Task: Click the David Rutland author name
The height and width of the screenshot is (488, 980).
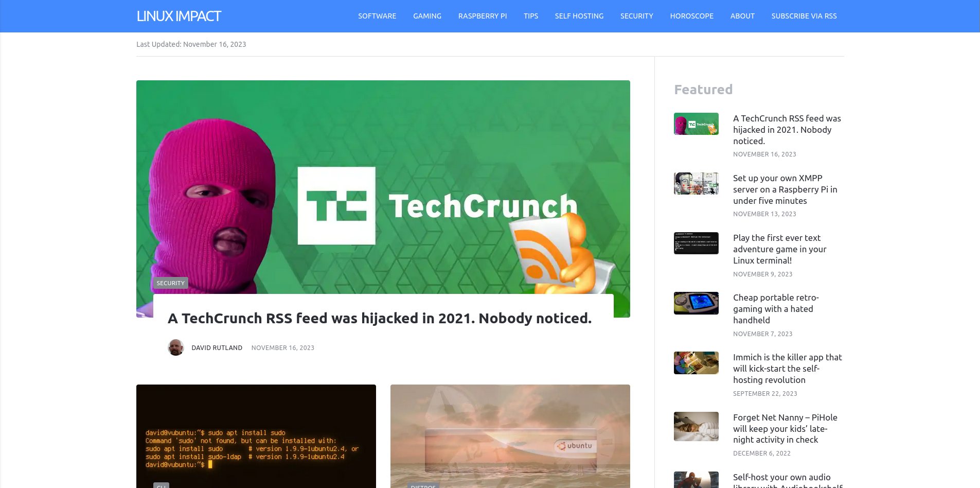Action: pos(217,348)
